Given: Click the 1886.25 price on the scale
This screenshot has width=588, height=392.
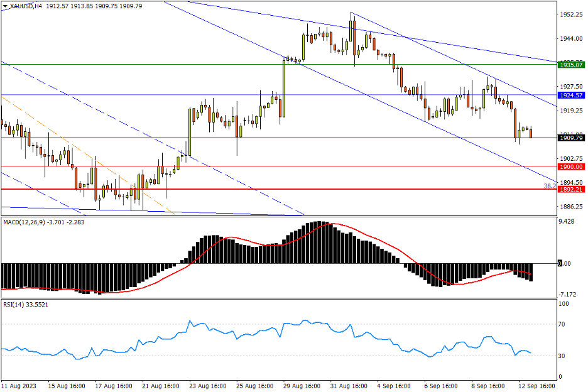Looking at the screenshot, I should click(572, 206).
